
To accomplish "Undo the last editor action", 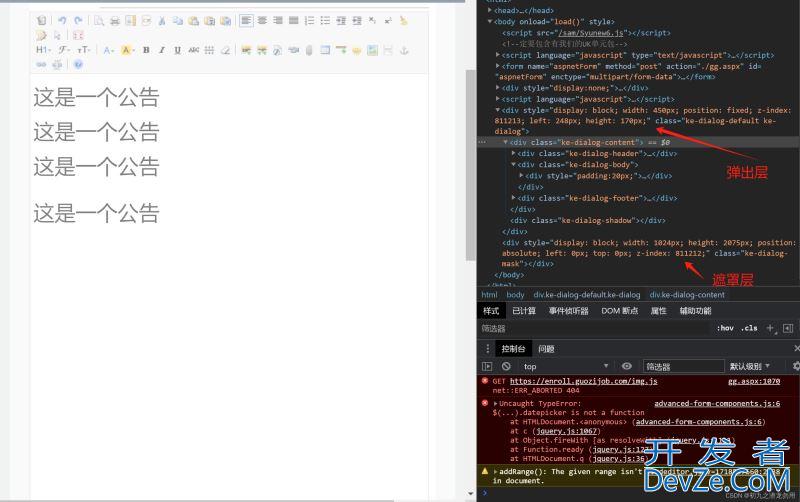I will point(62,20).
